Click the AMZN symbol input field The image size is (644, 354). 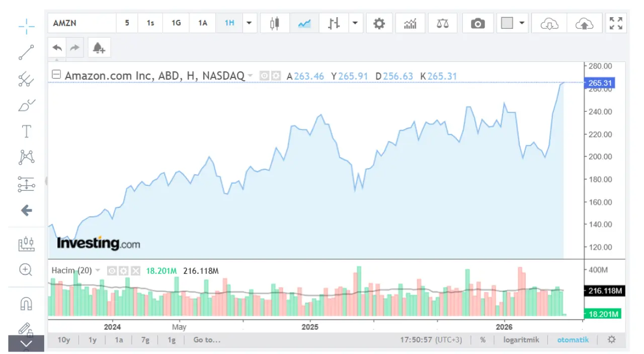82,23
